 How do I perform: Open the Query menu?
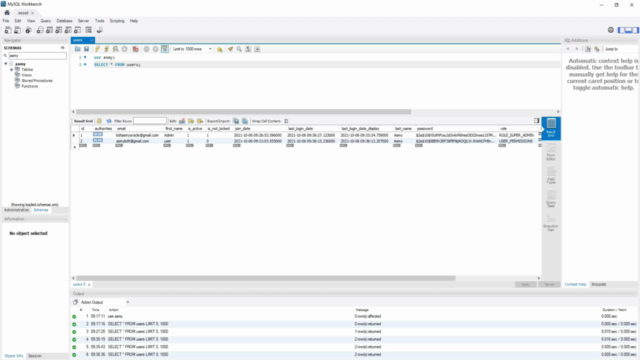[46, 21]
